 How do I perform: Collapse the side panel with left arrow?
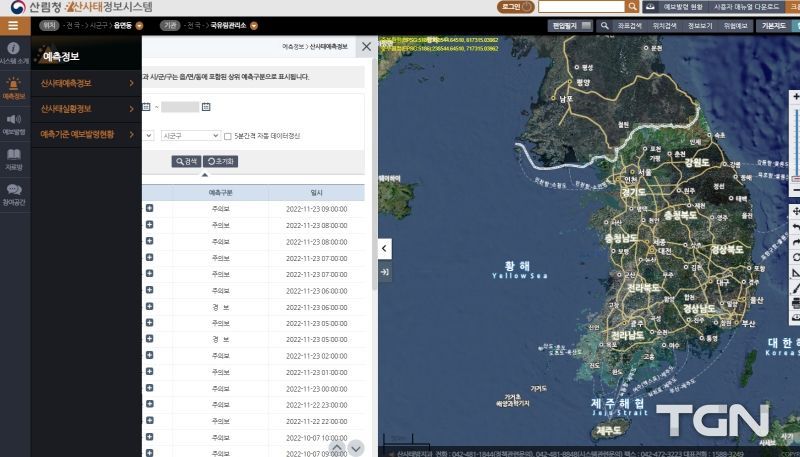(385, 249)
